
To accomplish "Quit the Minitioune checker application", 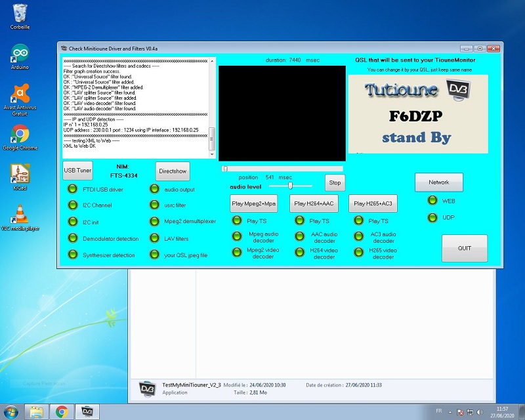I will [x=464, y=248].
